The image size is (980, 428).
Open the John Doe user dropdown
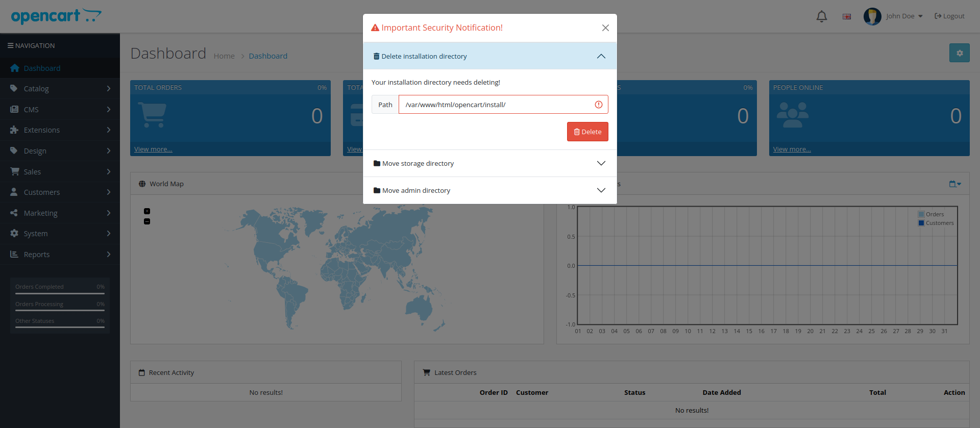(x=904, y=16)
